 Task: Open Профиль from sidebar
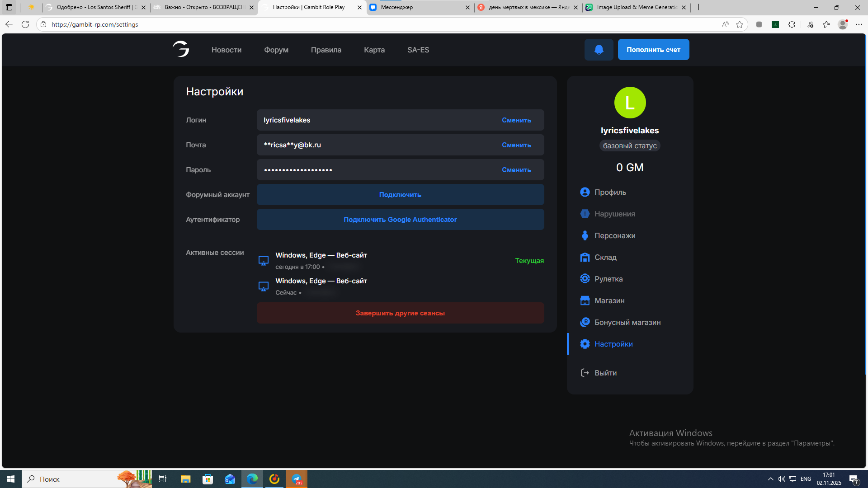coord(610,192)
